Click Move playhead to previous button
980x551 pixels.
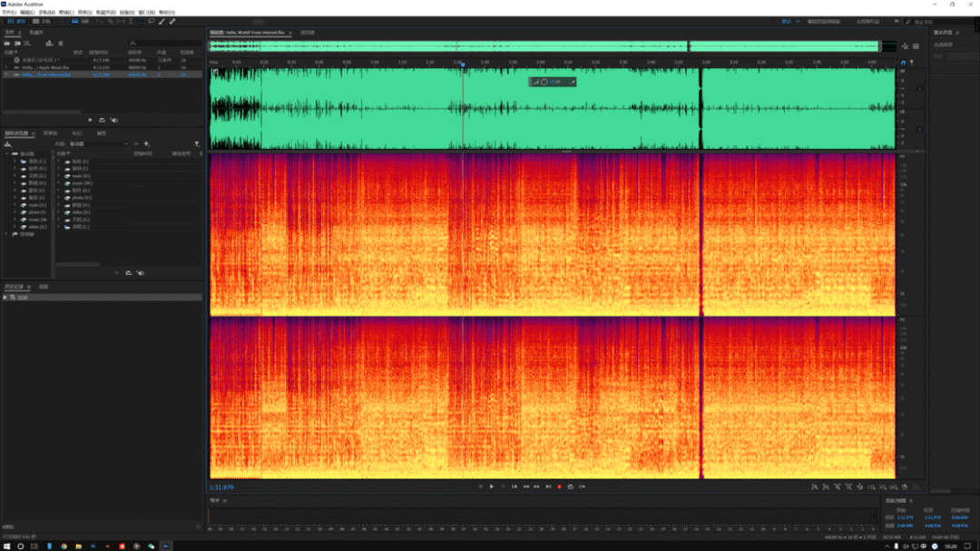[x=514, y=487]
